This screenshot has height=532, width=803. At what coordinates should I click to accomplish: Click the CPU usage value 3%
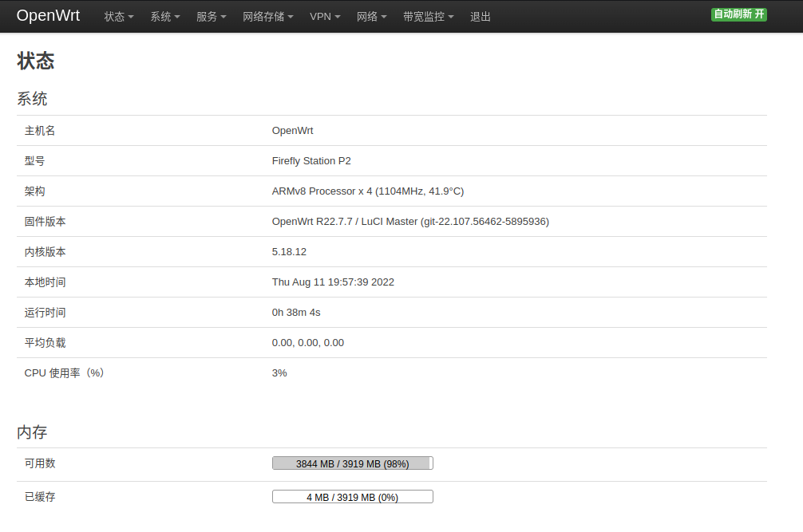(279, 373)
